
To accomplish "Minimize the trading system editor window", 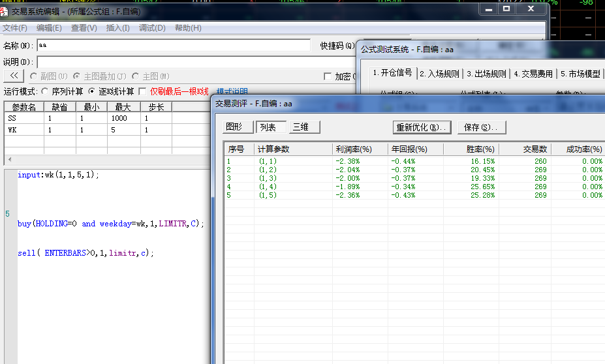I will (488, 9).
